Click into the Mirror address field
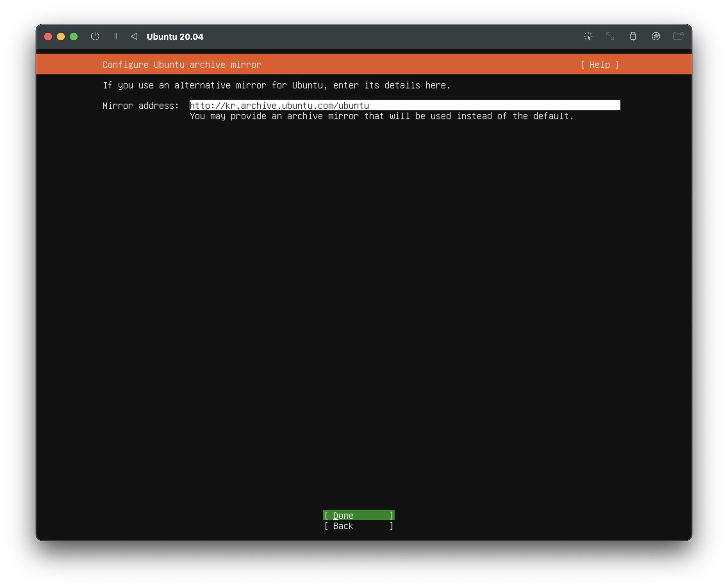The width and height of the screenshot is (728, 588). click(x=405, y=105)
